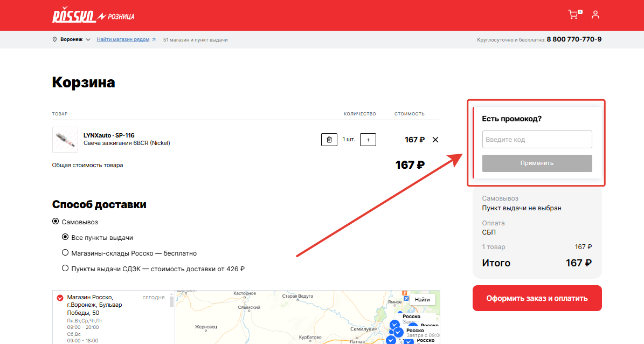Click the Есть промокод? heading
The height and width of the screenshot is (344, 644).
[512, 119]
